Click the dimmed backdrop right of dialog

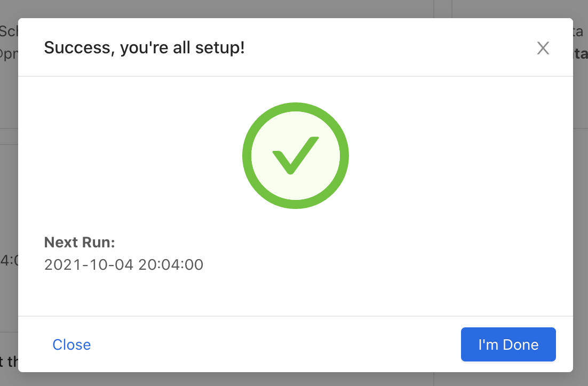(x=581, y=213)
